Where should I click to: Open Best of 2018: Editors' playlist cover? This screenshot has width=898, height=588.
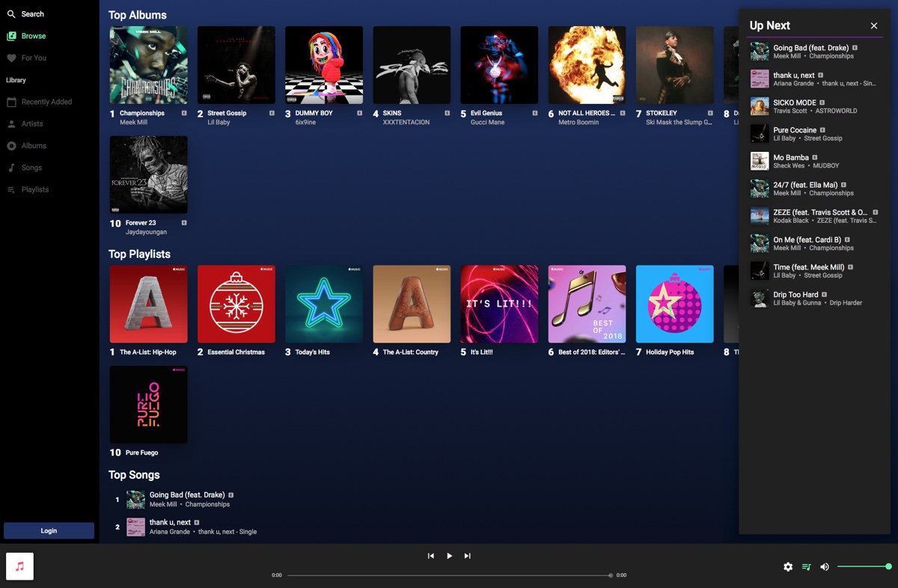coord(587,304)
